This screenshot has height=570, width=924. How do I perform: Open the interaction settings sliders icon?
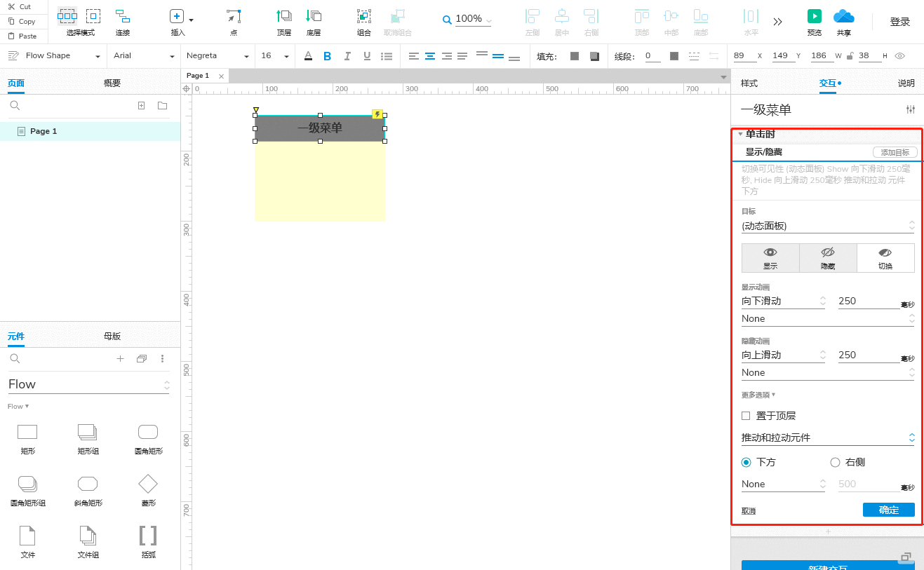911,109
